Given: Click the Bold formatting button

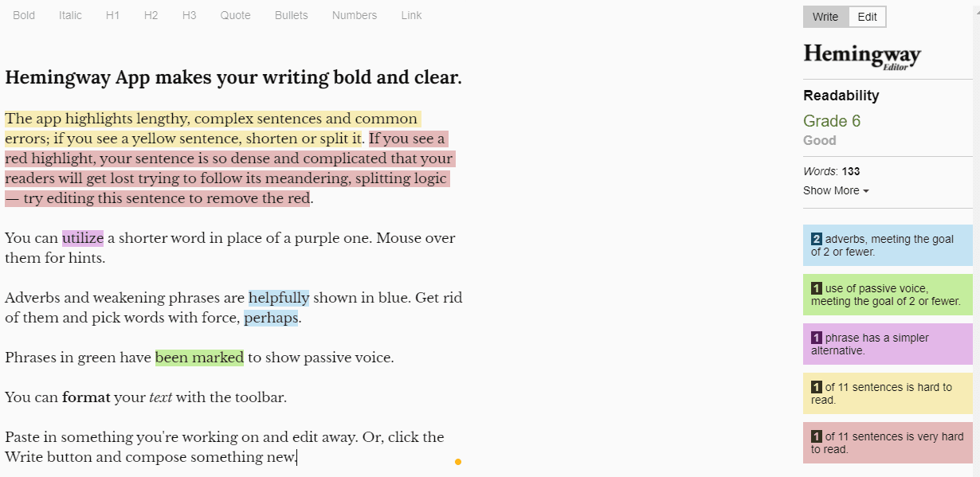Looking at the screenshot, I should [24, 15].
